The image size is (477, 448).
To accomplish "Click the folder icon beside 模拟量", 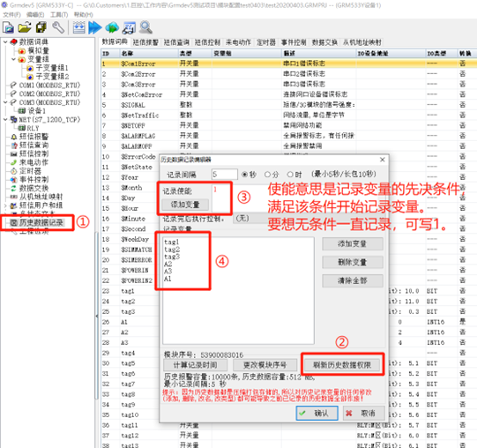I will pyautogui.click(x=22, y=50).
